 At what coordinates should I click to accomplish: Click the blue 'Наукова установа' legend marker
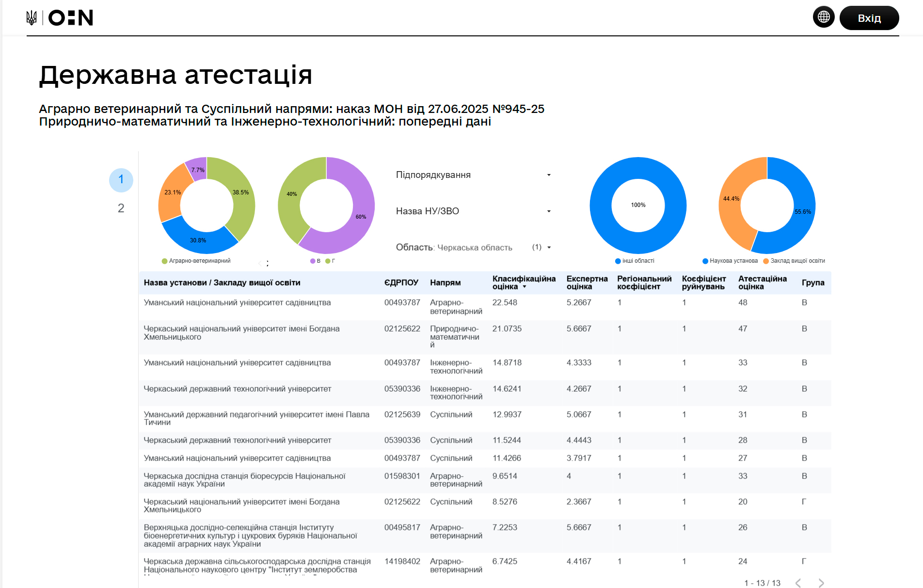pyautogui.click(x=705, y=261)
